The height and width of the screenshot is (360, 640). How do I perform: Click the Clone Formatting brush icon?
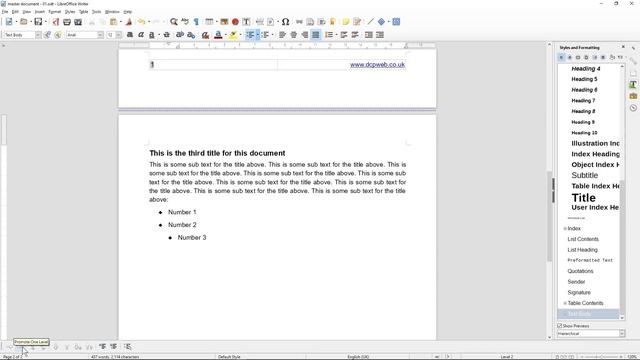point(129,22)
